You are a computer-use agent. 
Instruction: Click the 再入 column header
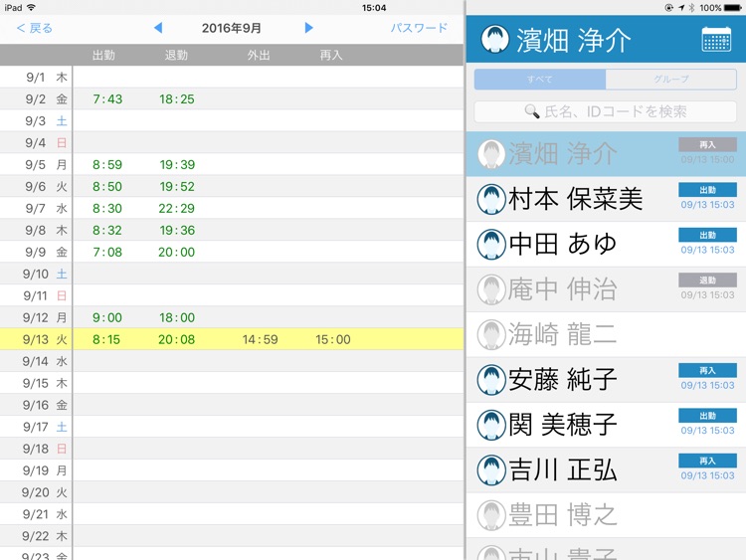click(x=331, y=55)
